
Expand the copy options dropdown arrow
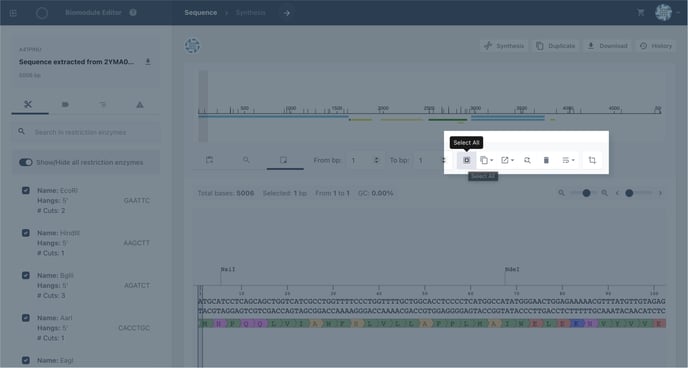pyautogui.click(x=491, y=161)
